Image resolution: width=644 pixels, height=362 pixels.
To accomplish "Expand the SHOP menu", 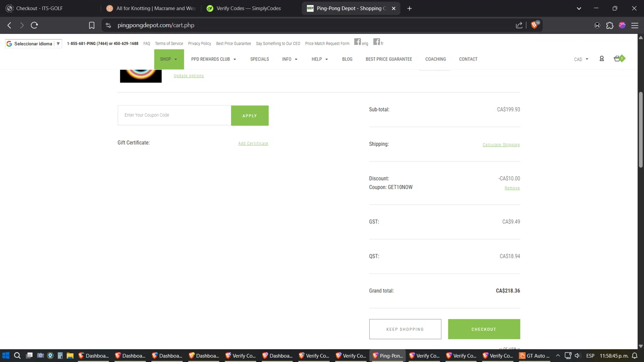I will pos(169,59).
